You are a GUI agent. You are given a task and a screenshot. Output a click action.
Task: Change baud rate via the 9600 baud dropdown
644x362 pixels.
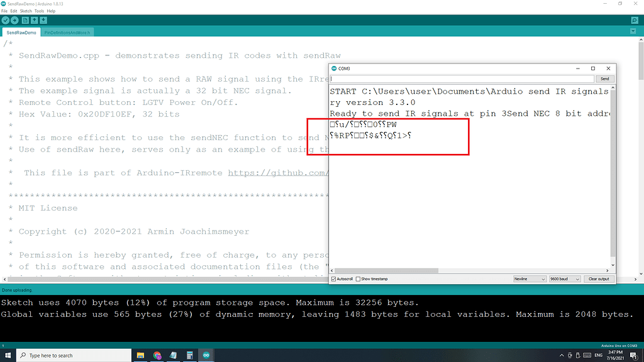coord(564,278)
